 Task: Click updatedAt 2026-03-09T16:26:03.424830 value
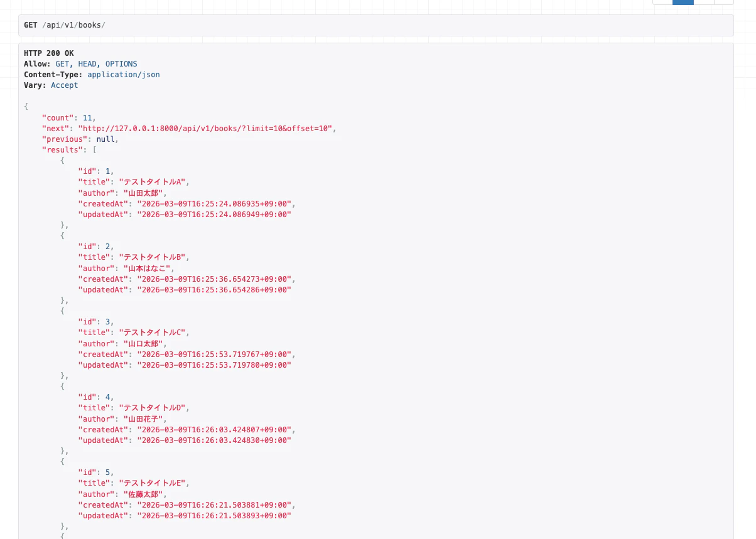(214, 440)
